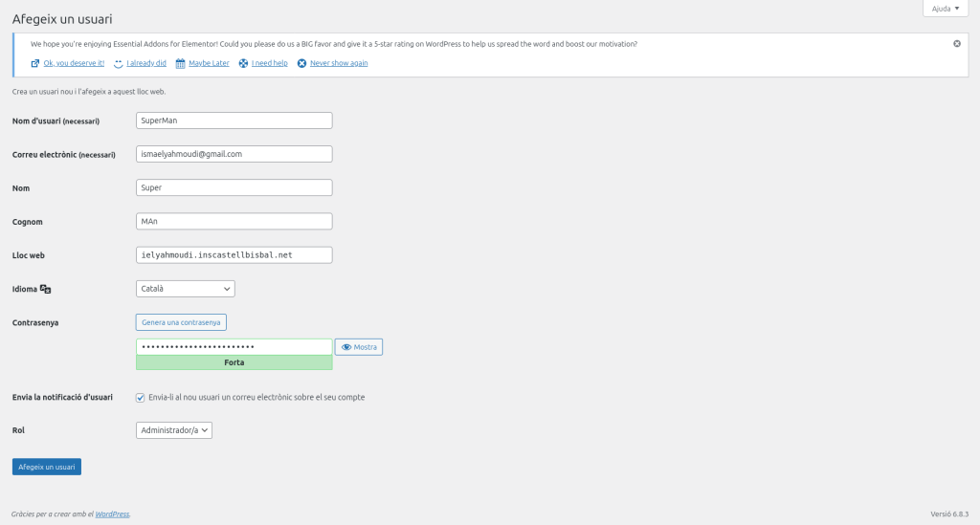980x525 pixels.
Task: Expand the Rol dropdown set to Administrador/a
Action: 174,431
